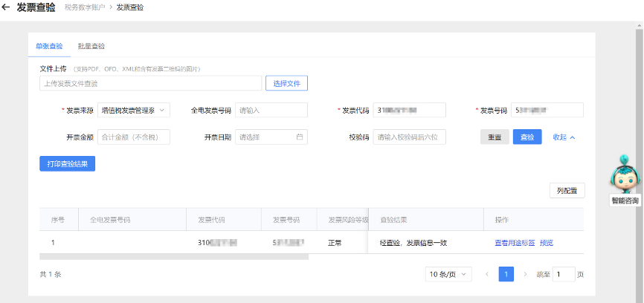Go to next page arrow
The height and width of the screenshot is (303, 644).
point(525,274)
